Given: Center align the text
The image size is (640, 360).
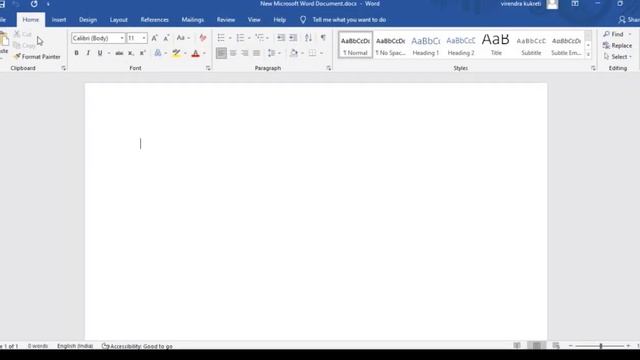Looking at the screenshot, I should coord(233,53).
